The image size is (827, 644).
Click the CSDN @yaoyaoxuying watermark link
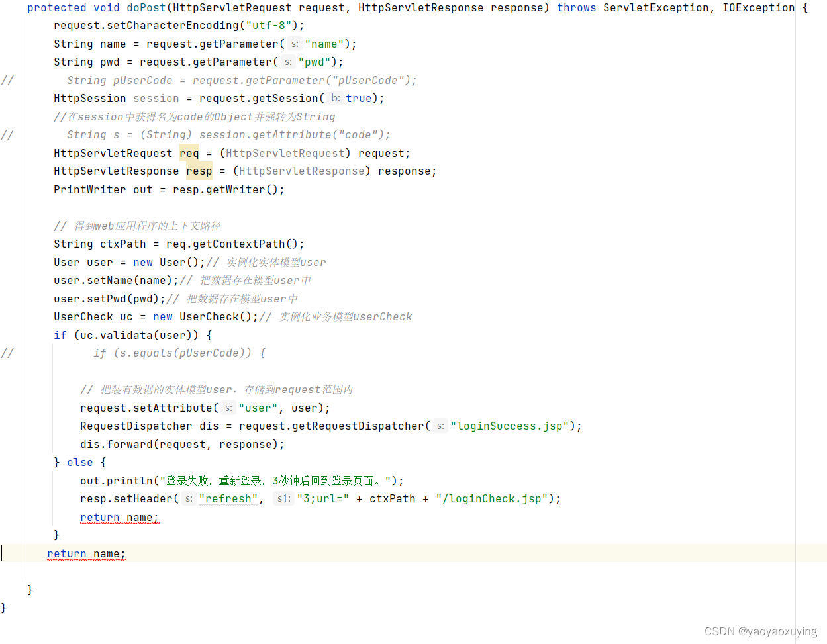[x=761, y=631]
